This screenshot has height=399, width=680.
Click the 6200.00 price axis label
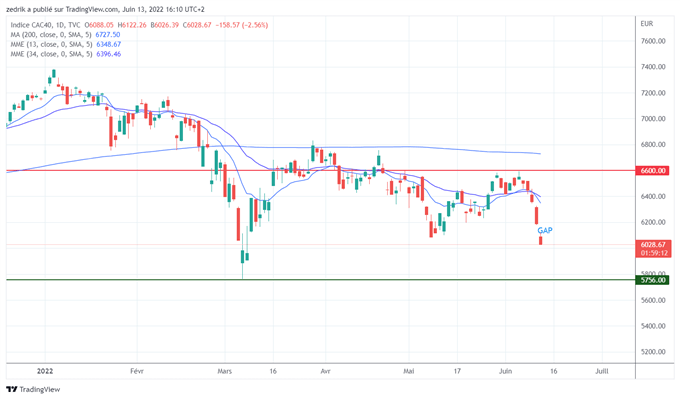tap(653, 222)
